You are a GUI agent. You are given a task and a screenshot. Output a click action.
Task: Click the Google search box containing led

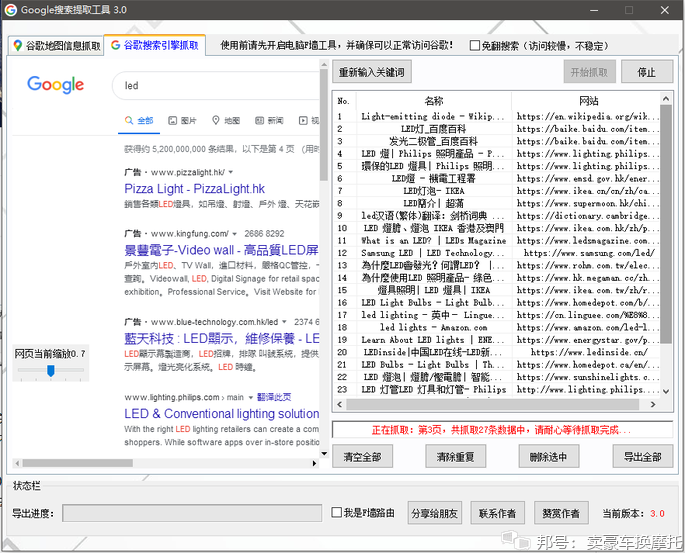click(218, 86)
